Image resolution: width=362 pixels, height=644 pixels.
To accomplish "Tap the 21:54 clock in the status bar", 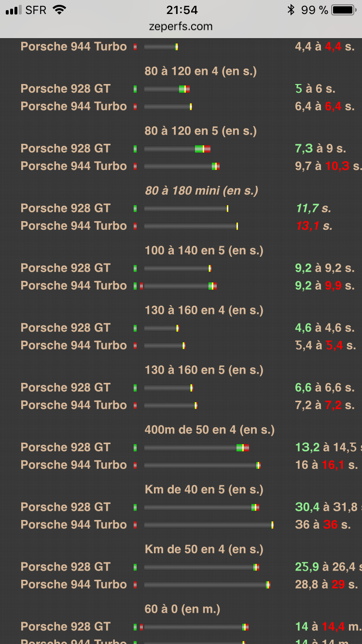I will [181, 10].
